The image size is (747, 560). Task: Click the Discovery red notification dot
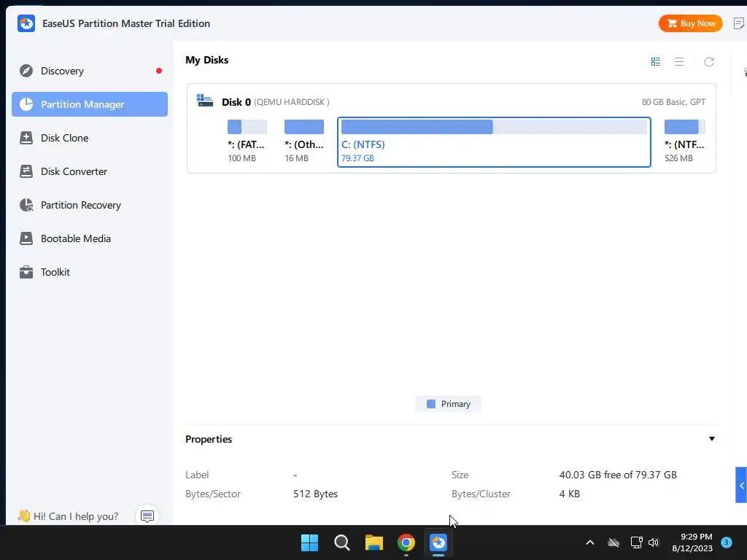[159, 71]
